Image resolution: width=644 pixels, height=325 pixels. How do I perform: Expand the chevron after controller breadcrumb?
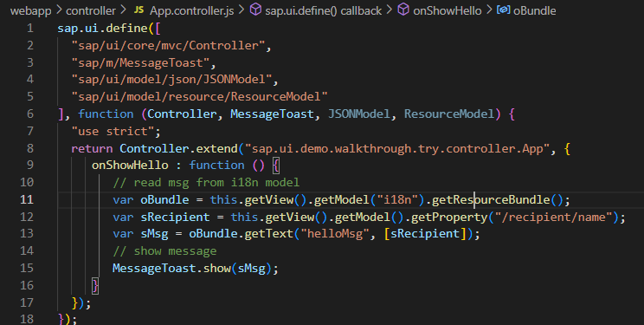coord(124,10)
